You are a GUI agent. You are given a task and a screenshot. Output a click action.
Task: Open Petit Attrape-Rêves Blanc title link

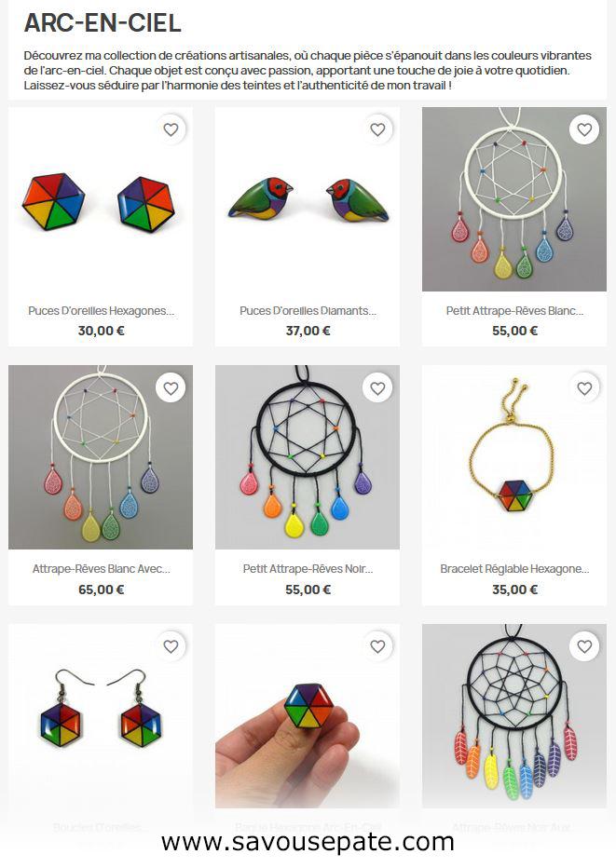[514, 310]
